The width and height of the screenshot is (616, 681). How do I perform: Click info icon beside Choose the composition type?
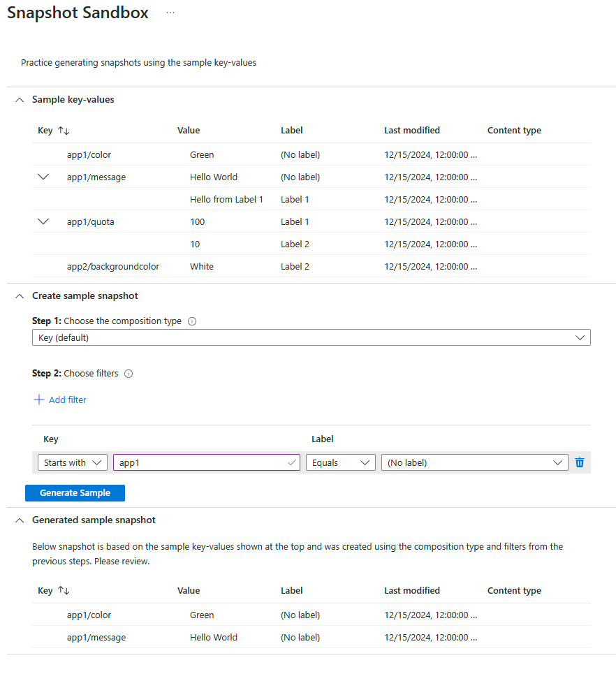click(192, 321)
